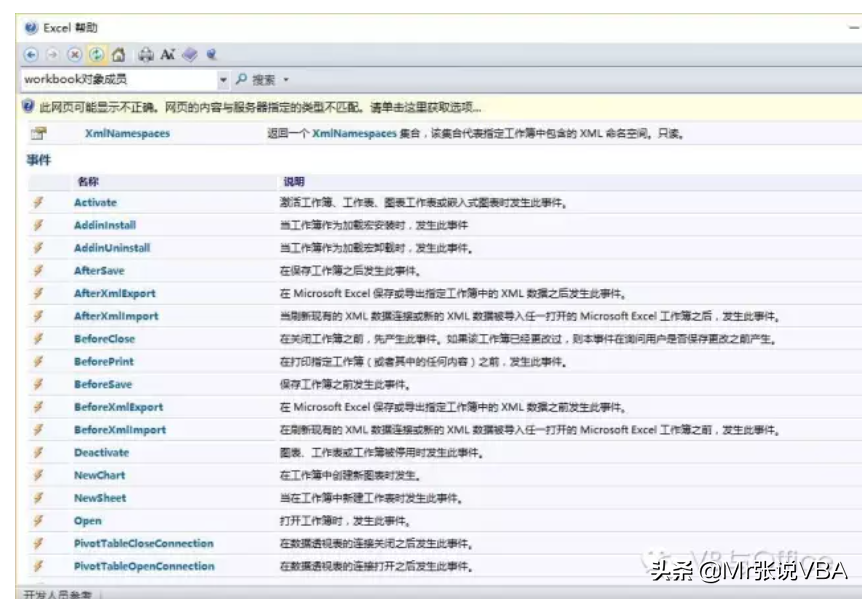Click the search magnifier icon
The width and height of the screenshot is (864, 599).
point(241,79)
